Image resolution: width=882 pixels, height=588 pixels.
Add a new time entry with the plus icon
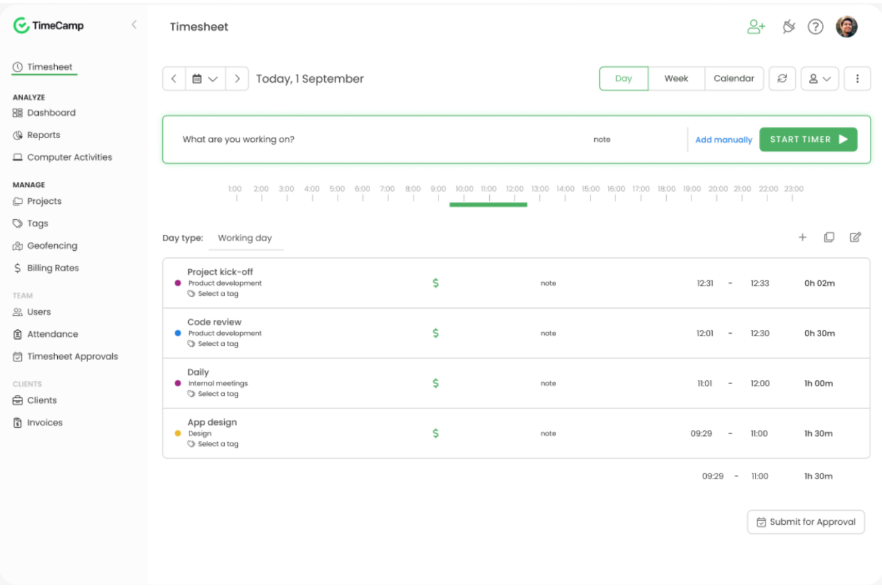click(x=803, y=237)
